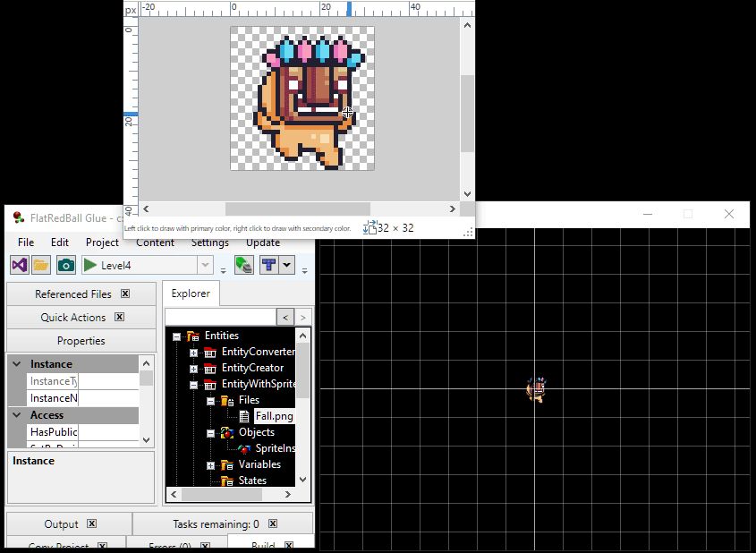Image resolution: width=756 pixels, height=553 pixels.
Task: Click the Explorer forward arrow button
Action: 303,317
